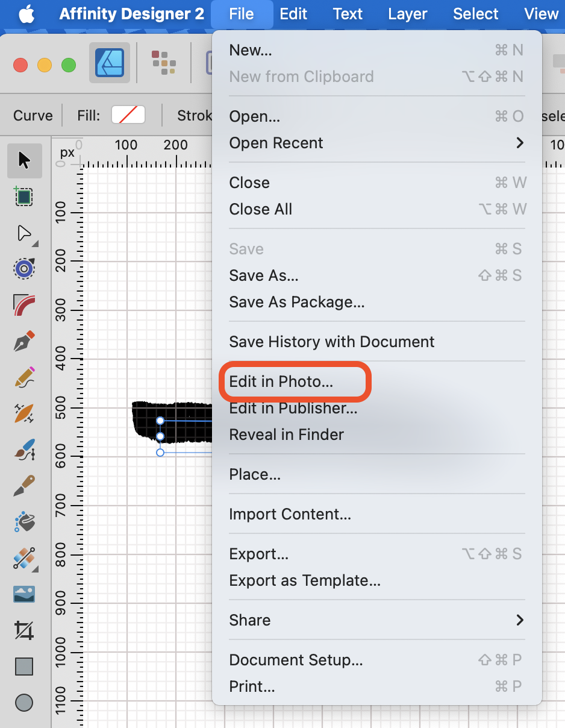565x728 pixels.
Task: Select the Rectangle shape tool
Action: 24,667
